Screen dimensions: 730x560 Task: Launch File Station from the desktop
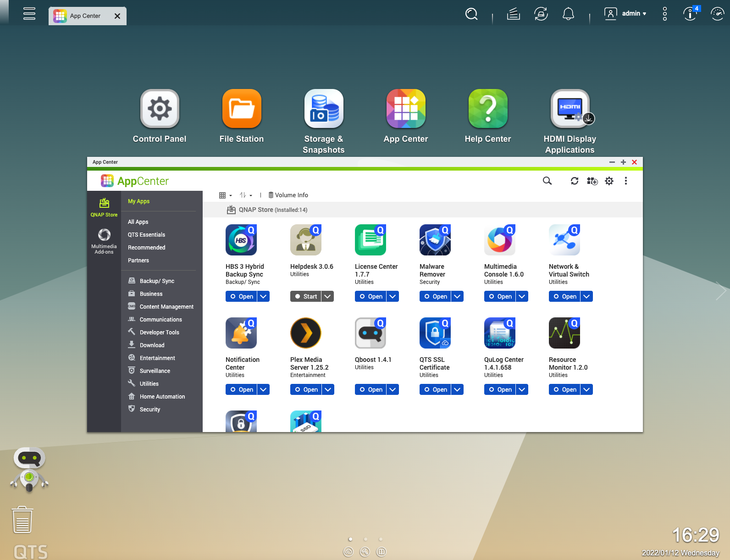pos(242,109)
